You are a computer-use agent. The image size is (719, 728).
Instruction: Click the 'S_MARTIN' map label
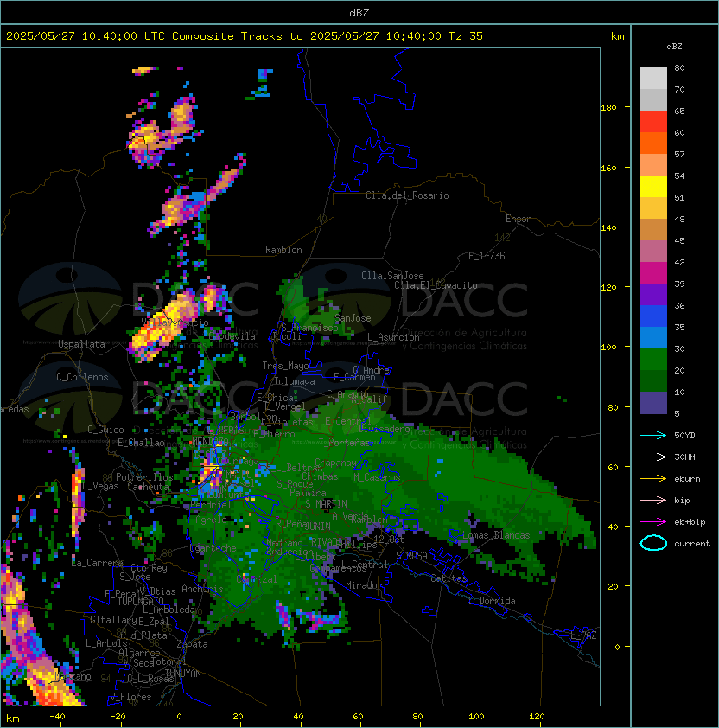(326, 504)
